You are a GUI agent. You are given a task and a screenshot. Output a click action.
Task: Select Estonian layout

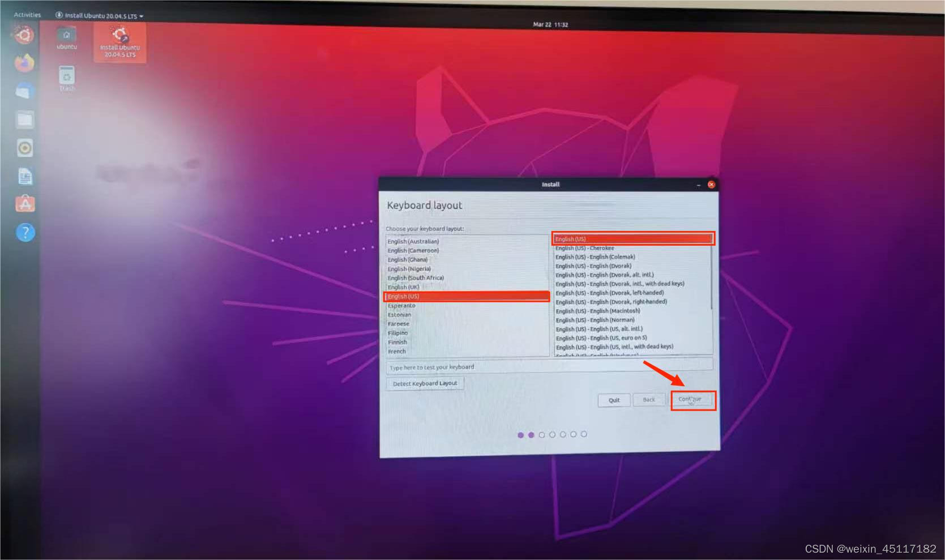(467, 315)
